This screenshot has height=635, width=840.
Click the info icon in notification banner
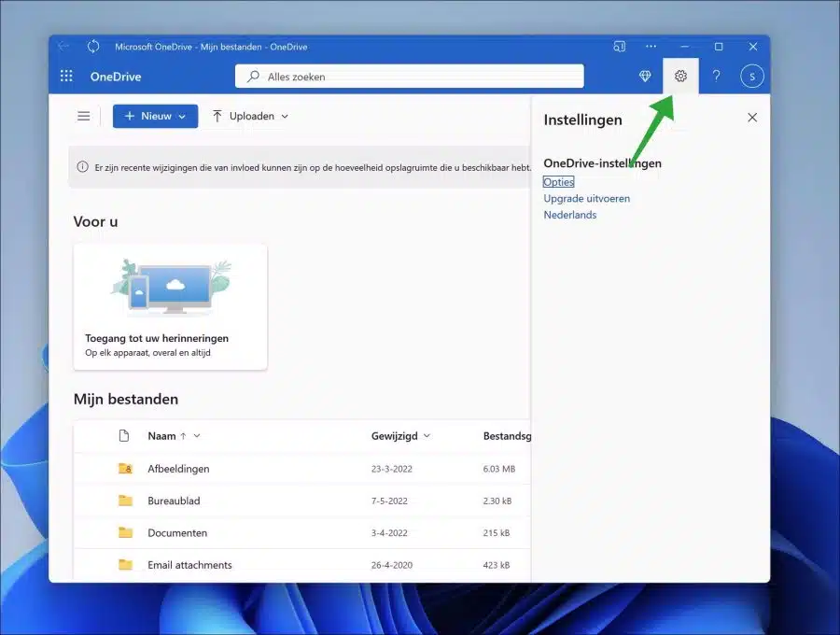tap(82, 167)
